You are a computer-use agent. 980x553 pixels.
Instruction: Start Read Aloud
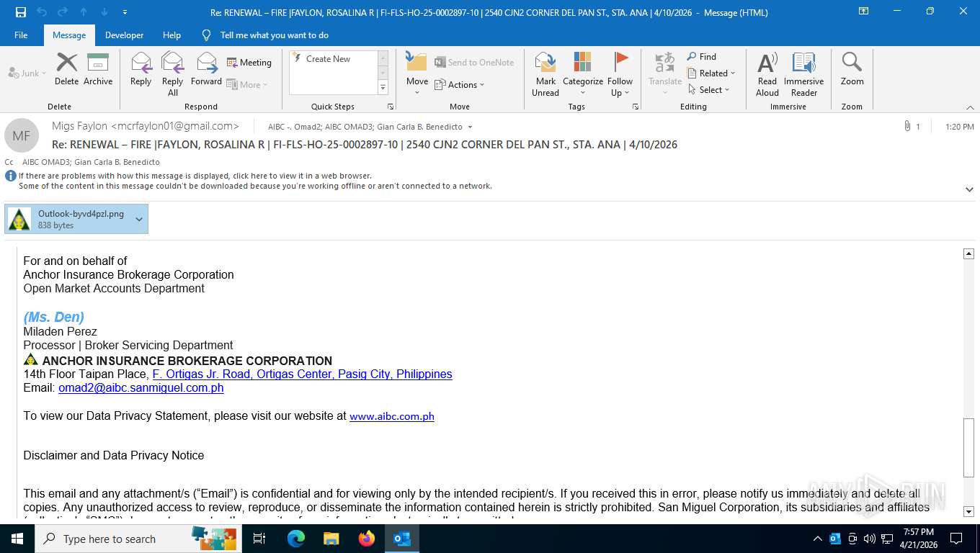point(767,74)
